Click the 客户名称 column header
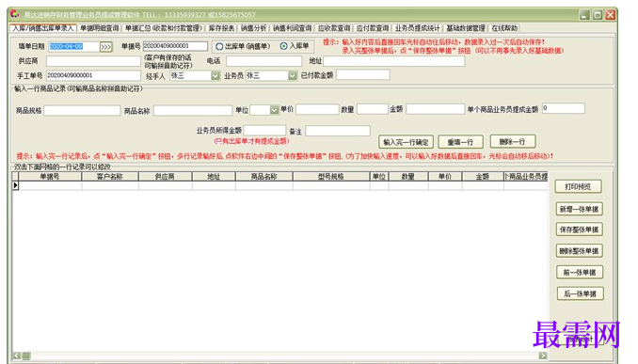Screen dimensions: 638x364 [110, 177]
